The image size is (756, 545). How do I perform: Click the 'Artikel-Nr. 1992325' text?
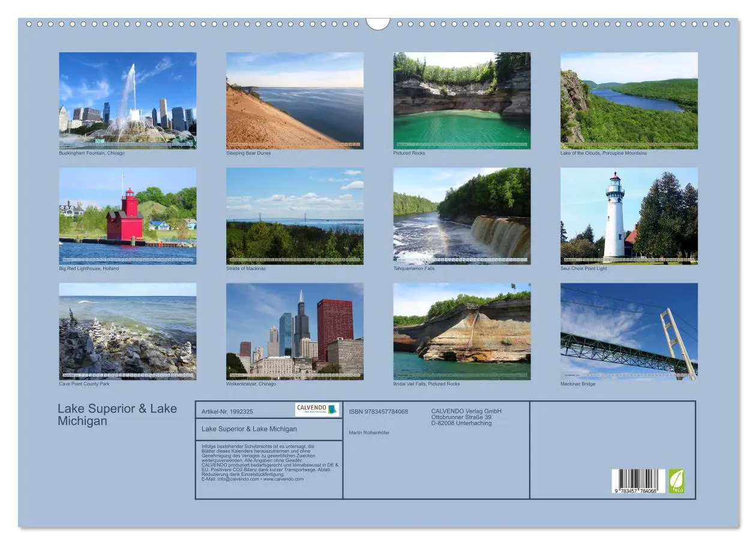click(227, 412)
